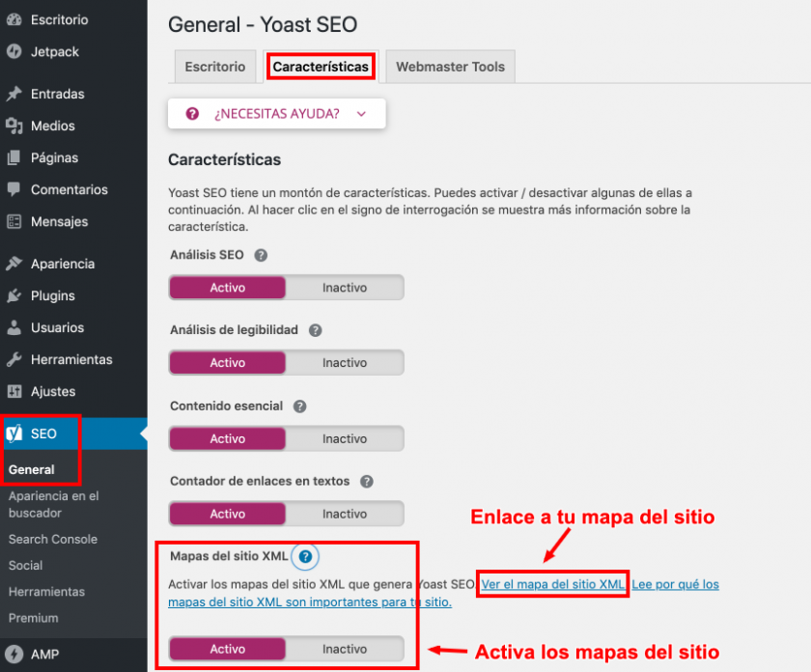Image resolution: width=811 pixels, height=672 pixels.
Task: Set Análisis SEO to Inactivo
Action: [346, 287]
